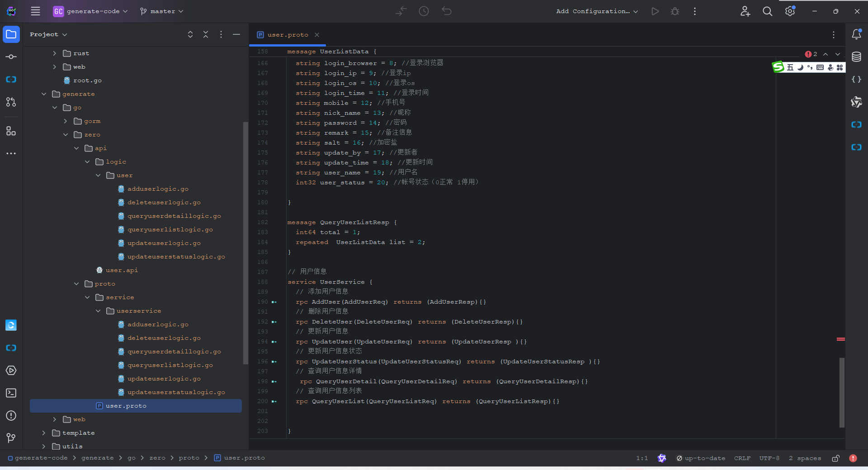Open Search Everywhere magnifier
The height and width of the screenshot is (470, 868).
pos(768,11)
